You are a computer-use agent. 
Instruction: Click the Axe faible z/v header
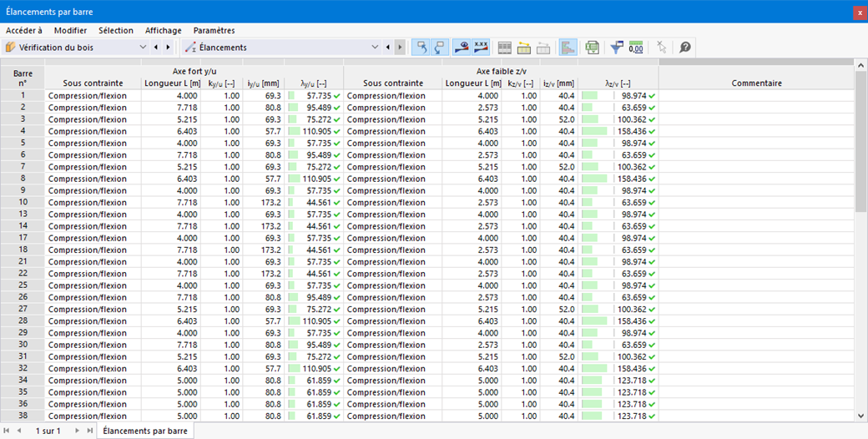tap(502, 72)
